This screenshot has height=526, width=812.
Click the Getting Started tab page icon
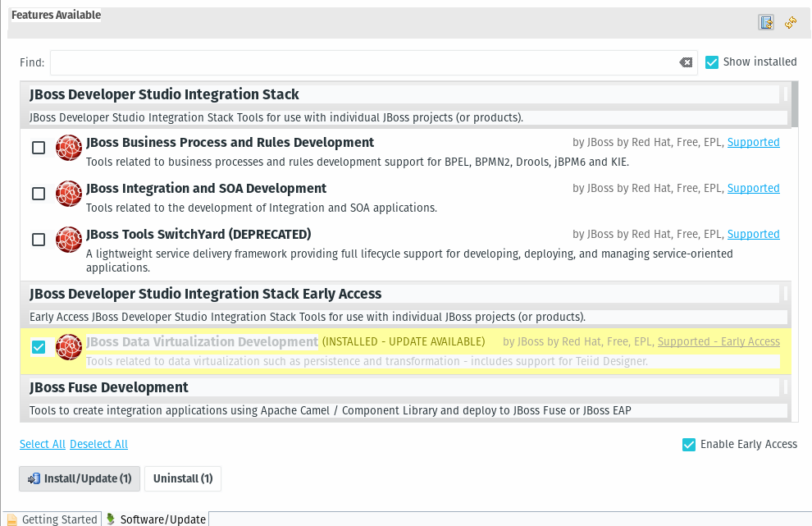coord(12,519)
